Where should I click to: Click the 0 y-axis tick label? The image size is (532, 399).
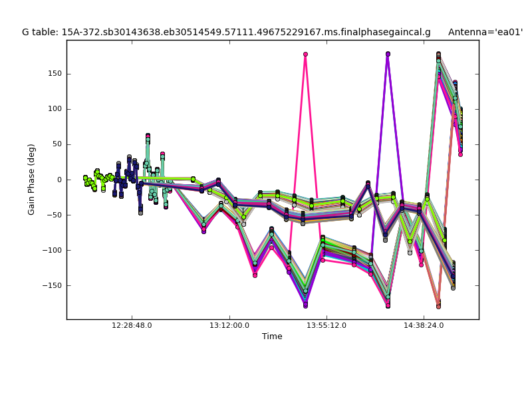click(59, 180)
